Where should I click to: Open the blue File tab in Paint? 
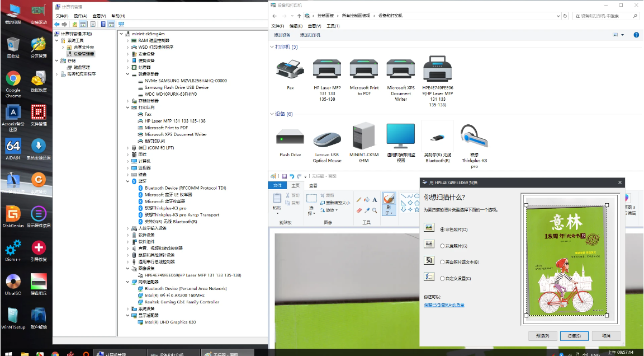[x=278, y=185]
